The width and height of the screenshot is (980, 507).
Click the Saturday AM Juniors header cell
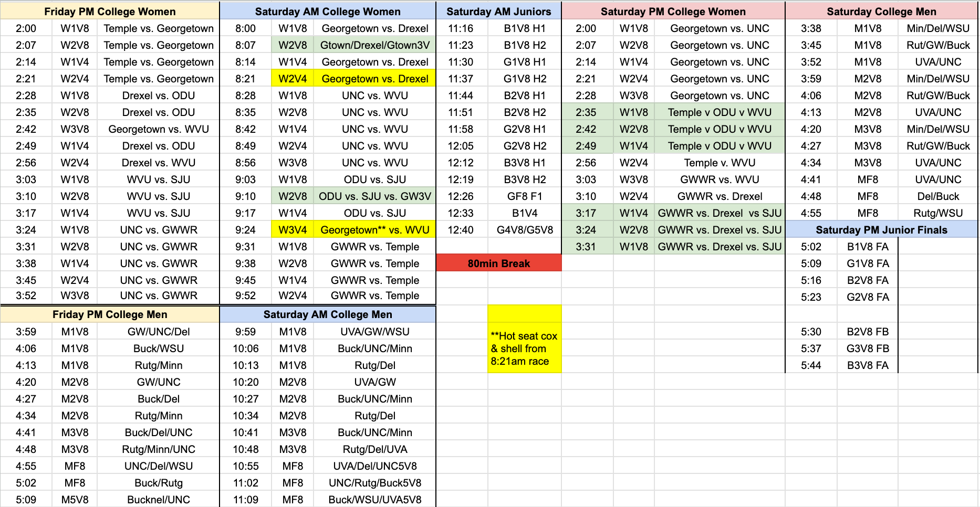(498, 12)
